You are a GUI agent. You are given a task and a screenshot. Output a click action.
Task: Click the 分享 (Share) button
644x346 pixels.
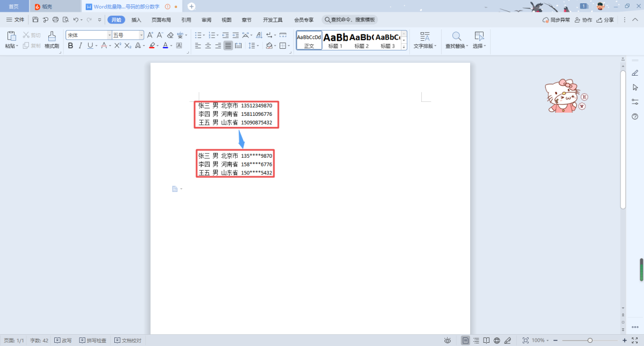[605, 20]
